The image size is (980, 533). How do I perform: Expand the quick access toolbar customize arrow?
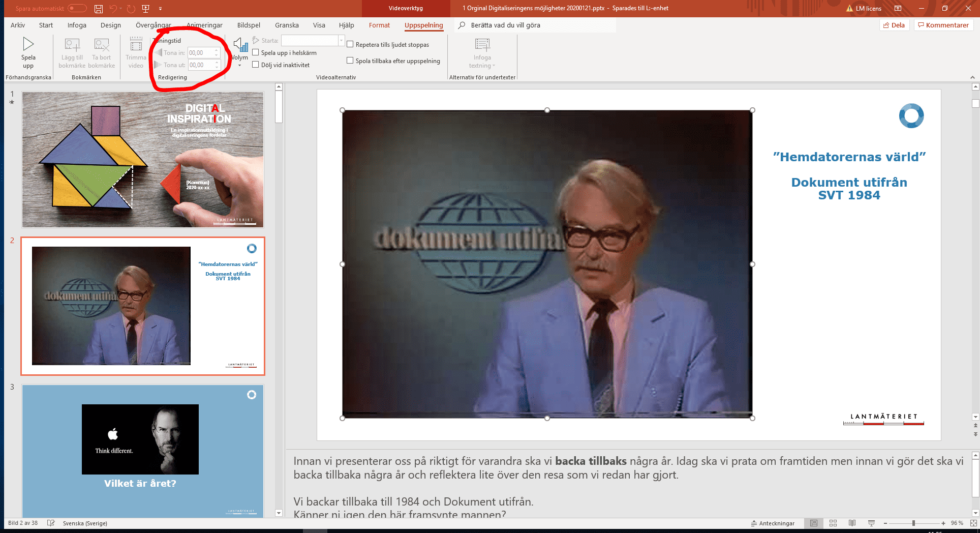161,9
